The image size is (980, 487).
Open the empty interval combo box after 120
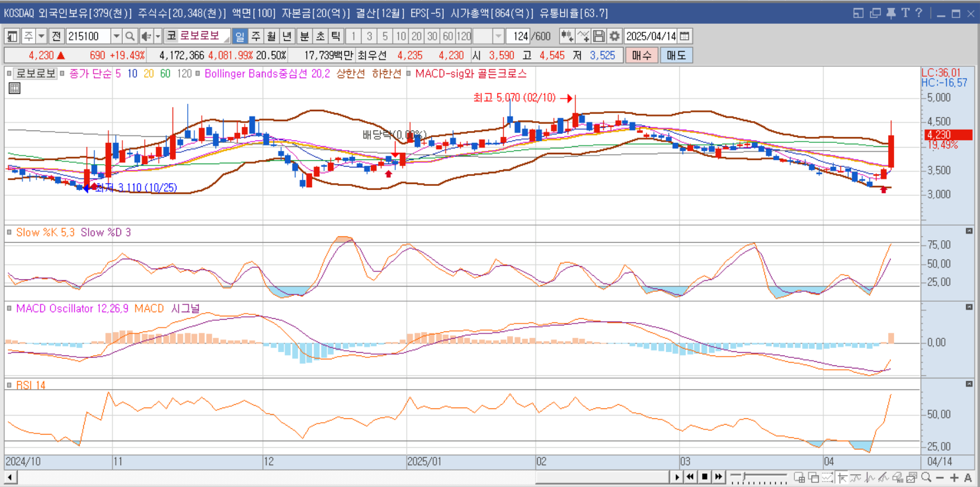coord(489,36)
